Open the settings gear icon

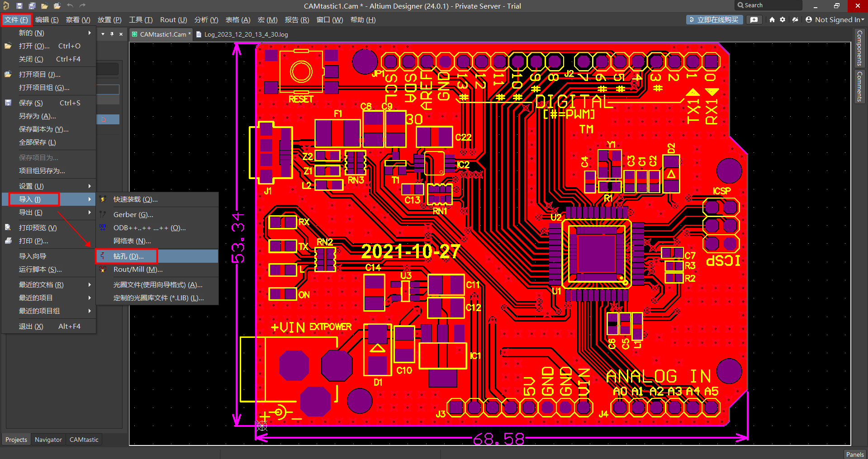click(x=783, y=20)
